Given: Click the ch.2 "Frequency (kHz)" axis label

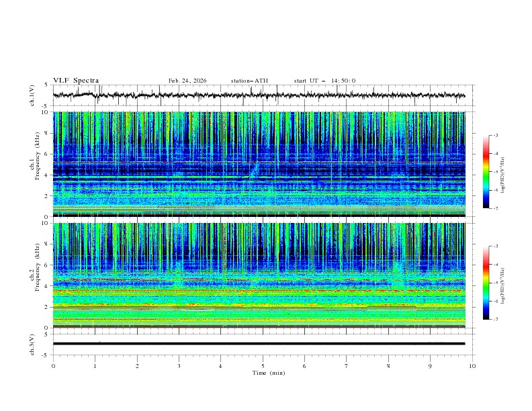Looking at the screenshot, I should pos(38,267).
